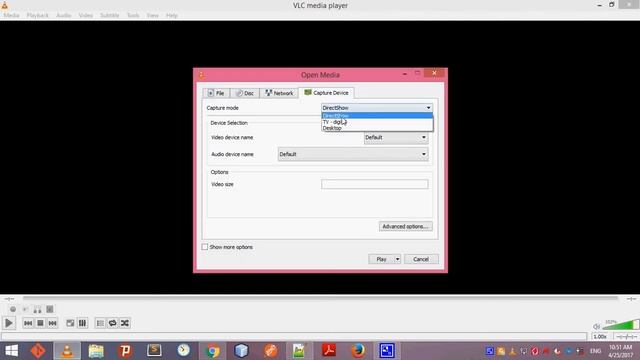Screen dimensions: 640x360
Task: Open the View menu
Action: (153, 16)
